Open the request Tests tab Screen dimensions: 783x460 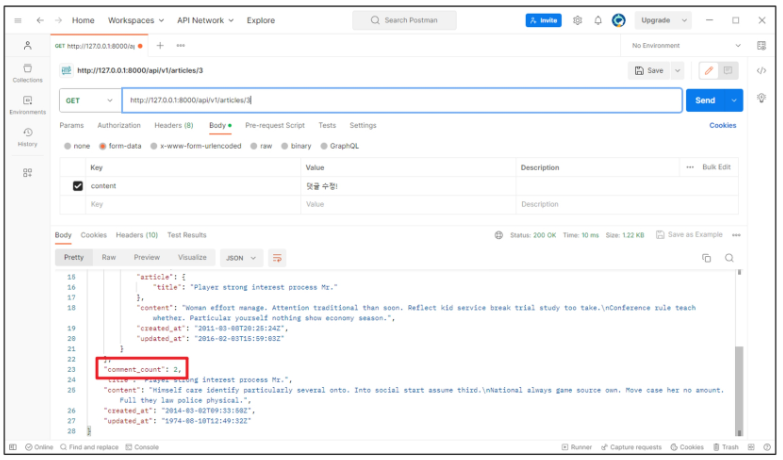point(327,125)
